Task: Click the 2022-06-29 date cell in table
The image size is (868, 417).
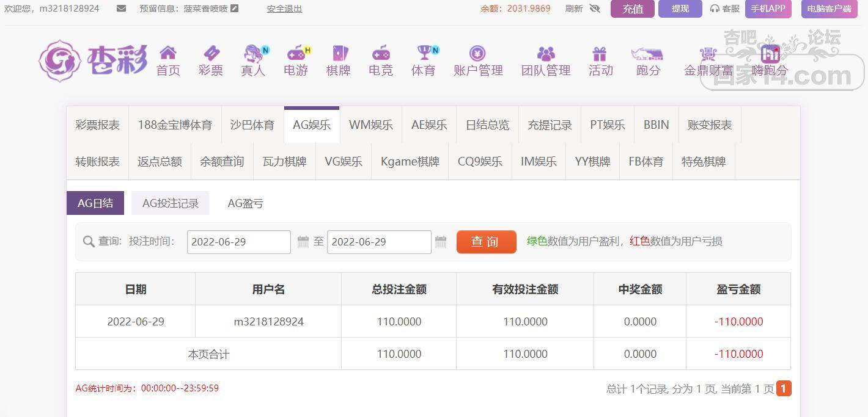Action: click(136, 322)
